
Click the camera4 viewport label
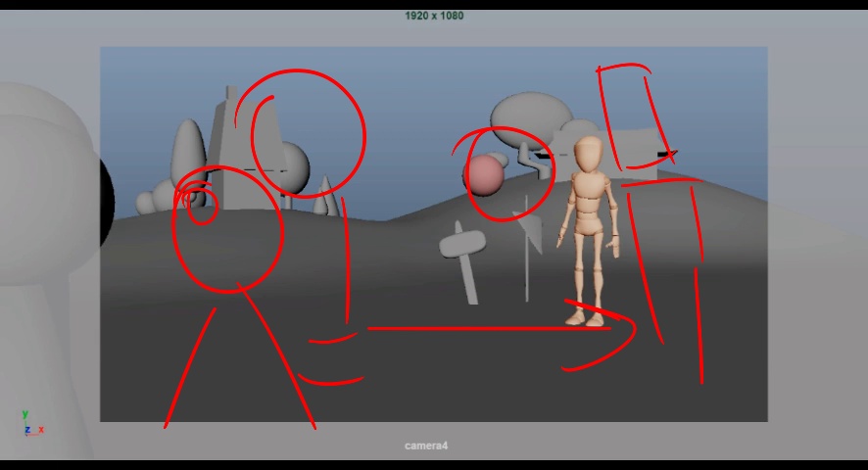(x=426, y=446)
